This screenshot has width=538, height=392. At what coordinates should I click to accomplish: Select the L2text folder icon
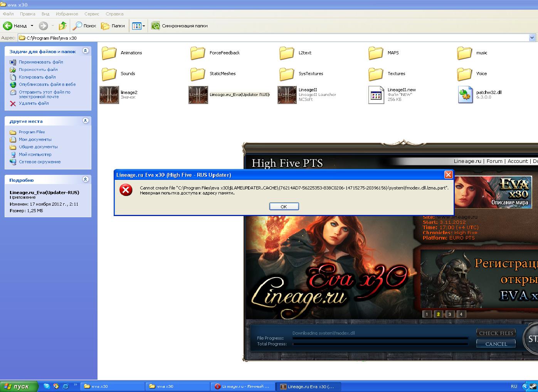pyautogui.click(x=287, y=53)
